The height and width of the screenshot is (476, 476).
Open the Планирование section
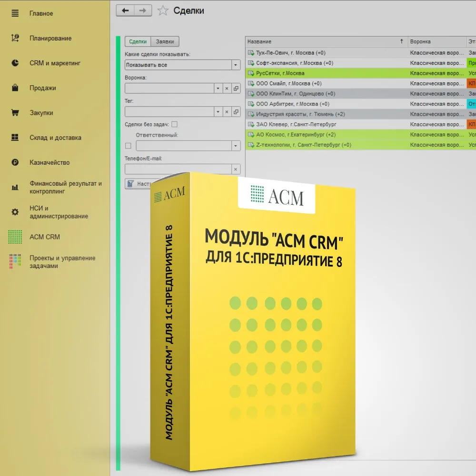coord(50,38)
